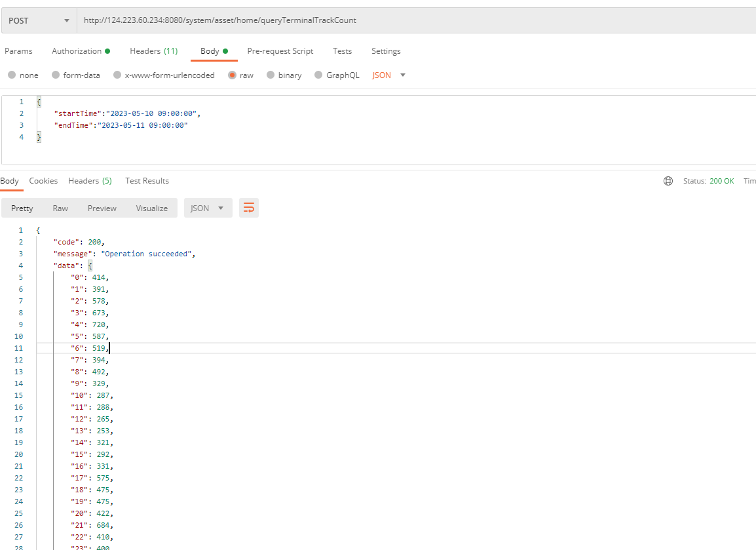Select the raw body type radio
This screenshot has width=756, height=550.
pos(233,75)
